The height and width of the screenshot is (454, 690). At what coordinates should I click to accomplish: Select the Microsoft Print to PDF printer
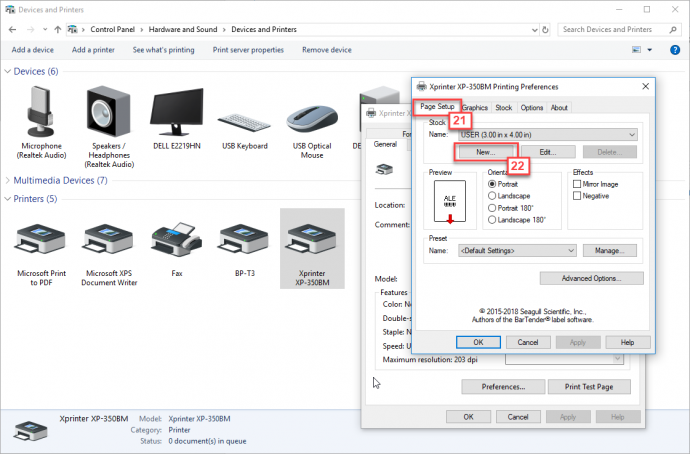pos(41,240)
